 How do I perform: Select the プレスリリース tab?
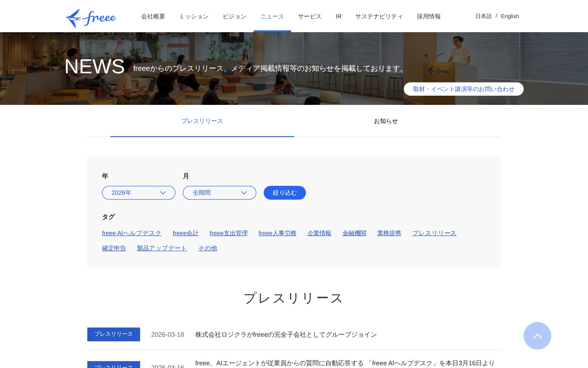pos(202,121)
